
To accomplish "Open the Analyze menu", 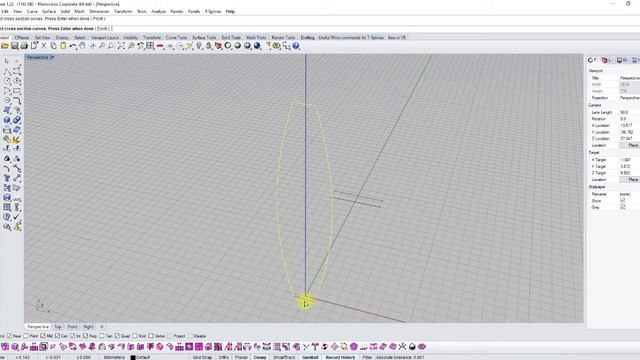I will [158, 11].
